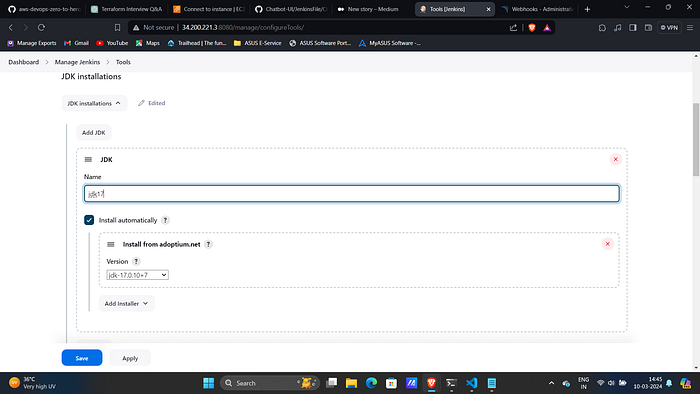Open help icon beside Version label

point(136,261)
